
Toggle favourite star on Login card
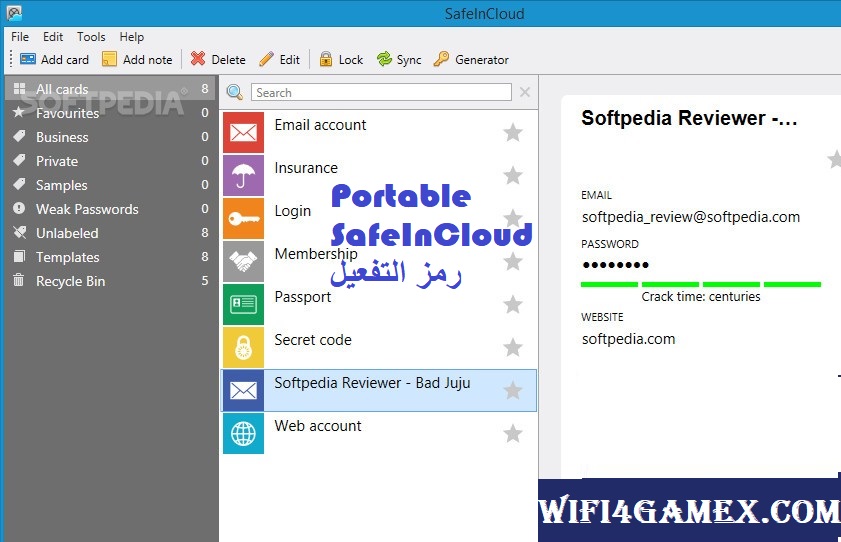click(x=513, y=218)
